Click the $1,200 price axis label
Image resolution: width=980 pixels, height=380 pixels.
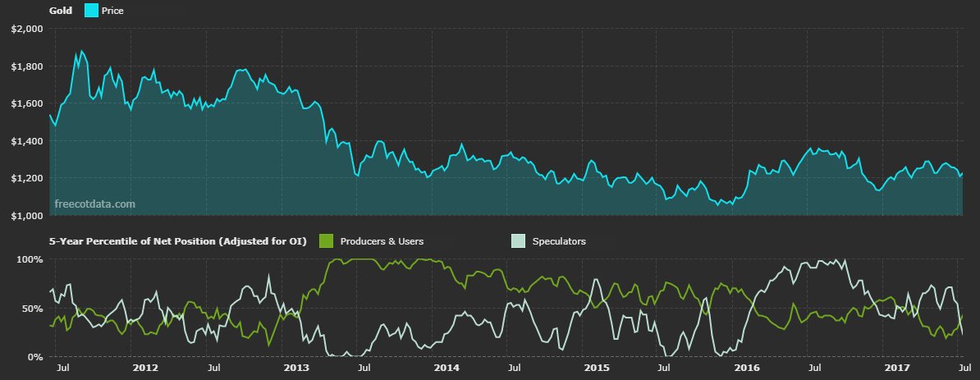(27, 178)
